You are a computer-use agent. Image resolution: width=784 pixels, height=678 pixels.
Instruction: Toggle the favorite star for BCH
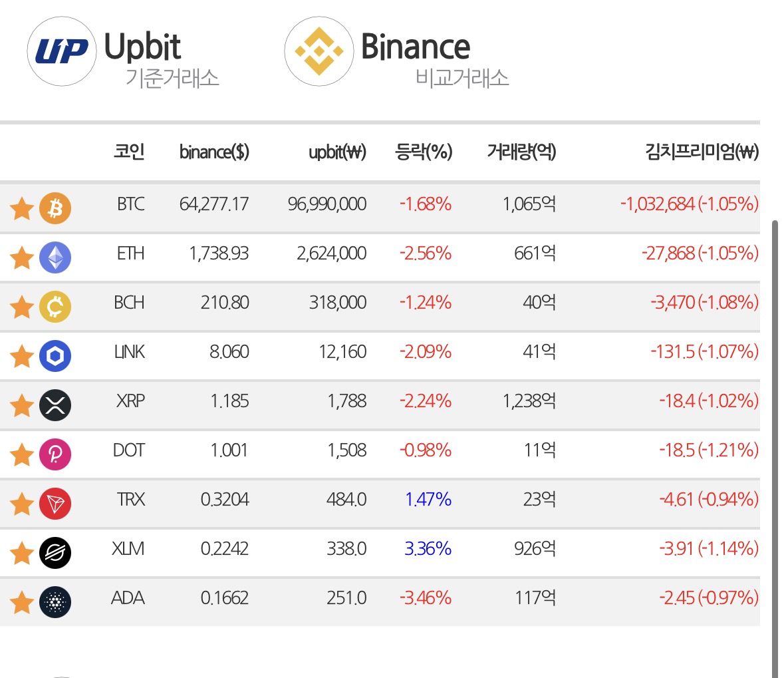pyautogui.click(x=22, y=307)
